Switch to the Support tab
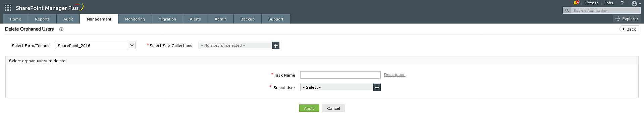 276,19
